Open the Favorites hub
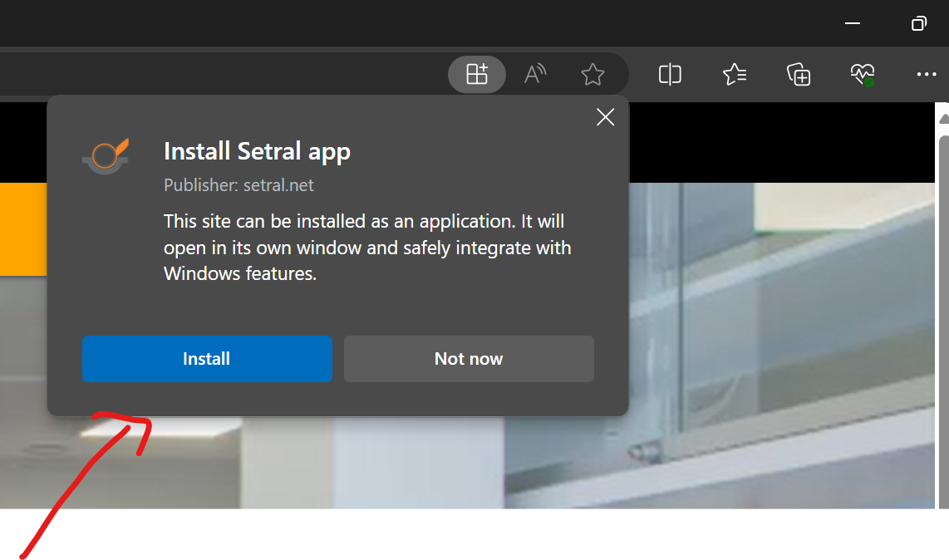Viewport: 949px width, 560px height. [x=734, y=74]
